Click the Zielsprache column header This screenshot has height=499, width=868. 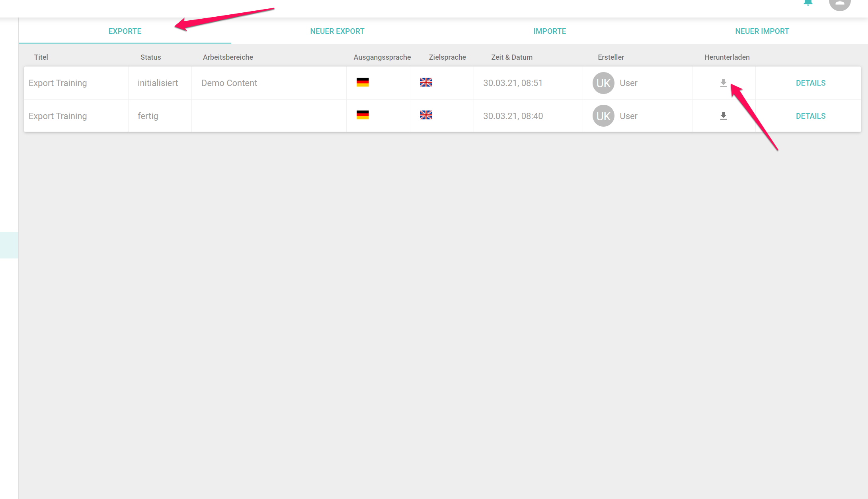coord(447,57)
